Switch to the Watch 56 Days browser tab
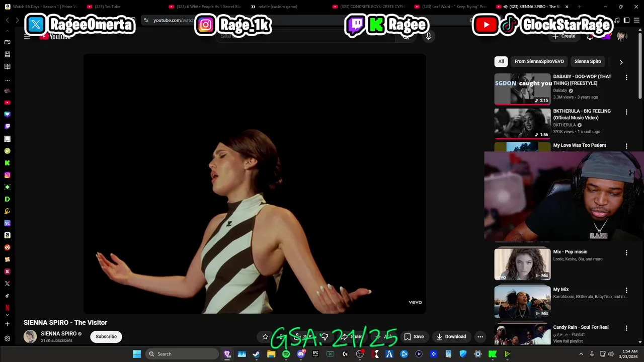This screenshot has width=644, height=362. (x=42, y=7)
